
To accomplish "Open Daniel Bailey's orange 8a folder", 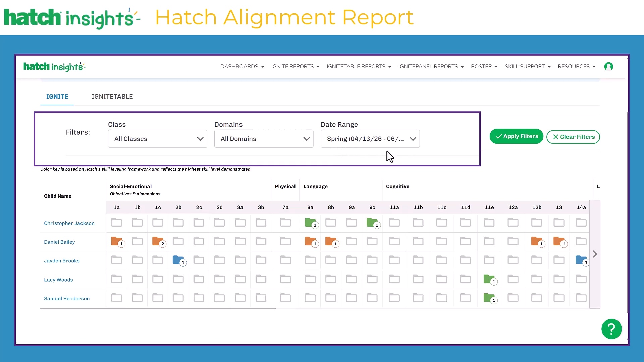I will click(311, 241).
